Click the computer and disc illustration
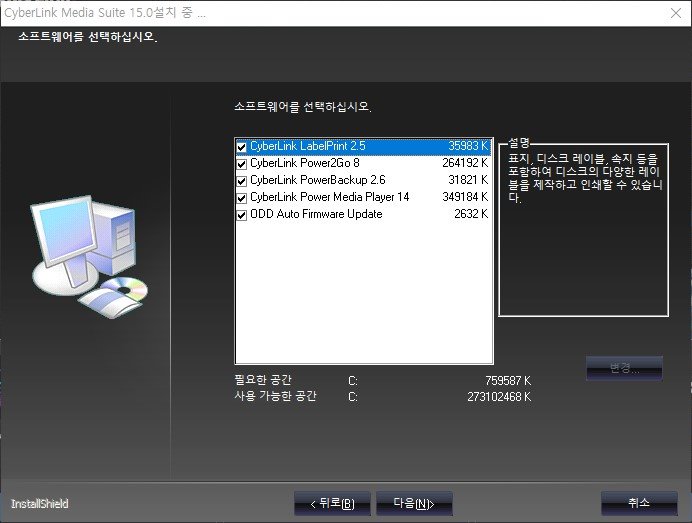The height and width of the screenshot is (523, 692). tap(89, 256)
